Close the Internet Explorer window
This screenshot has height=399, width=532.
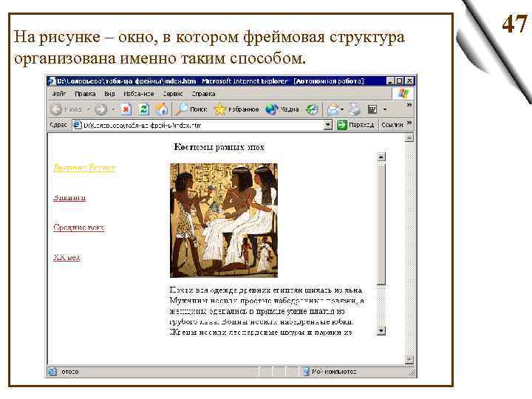pyautogui.click(x=409, y=81)
